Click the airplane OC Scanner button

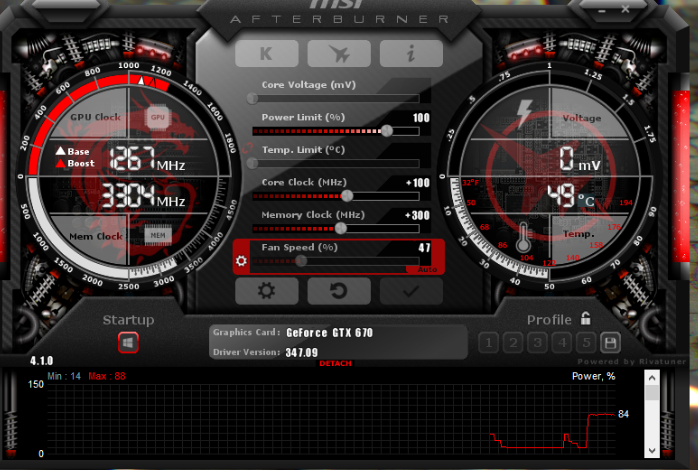(339, 53)
